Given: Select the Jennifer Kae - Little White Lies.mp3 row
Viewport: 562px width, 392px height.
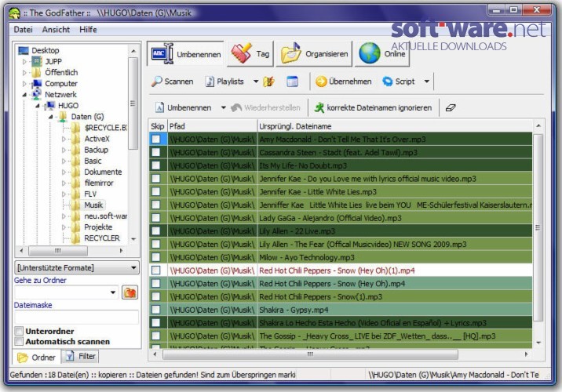Looking at the screenshot, I should pyautogui.click(x=341, y=191).
